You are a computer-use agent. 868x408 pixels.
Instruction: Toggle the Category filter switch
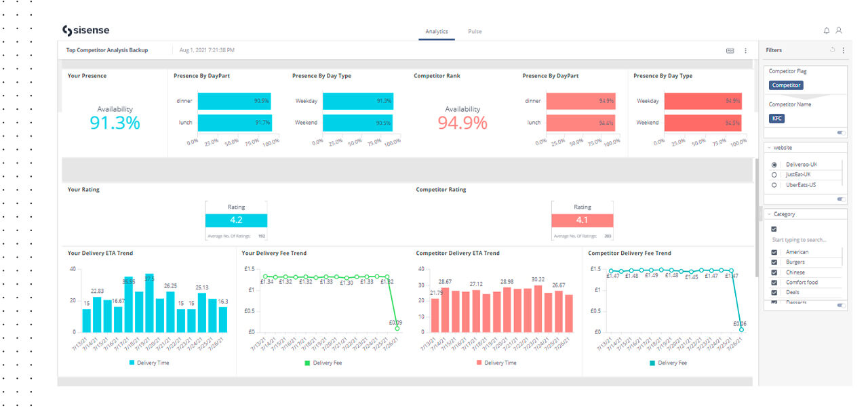click(841, 306)
